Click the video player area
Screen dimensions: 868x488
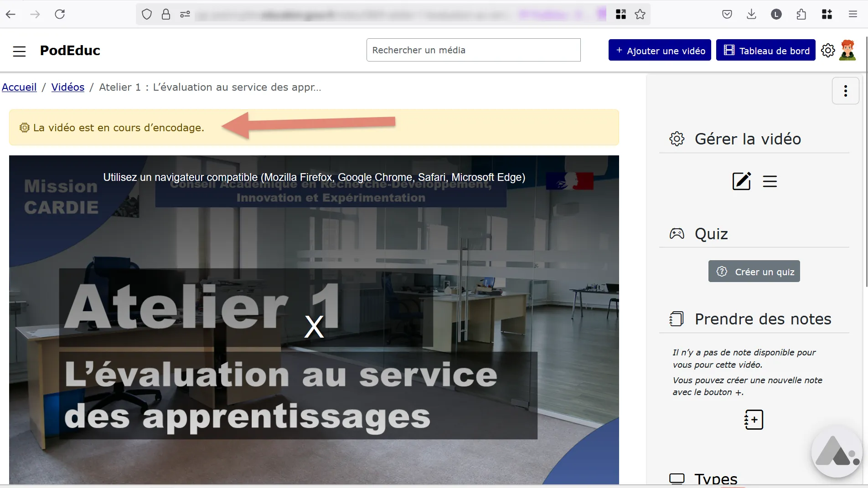coord(314,320)
